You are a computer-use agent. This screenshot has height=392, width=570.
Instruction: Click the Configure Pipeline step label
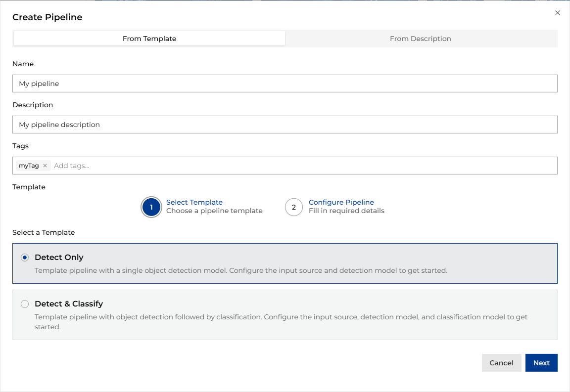point(341,202)
